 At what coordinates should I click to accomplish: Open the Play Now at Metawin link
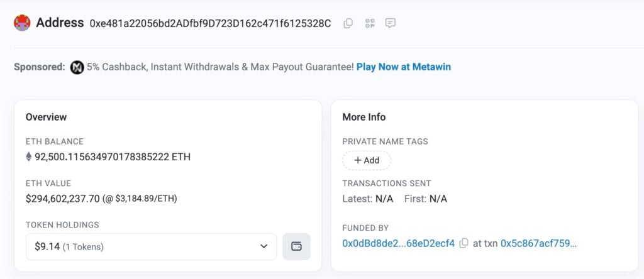coord(403,67)
